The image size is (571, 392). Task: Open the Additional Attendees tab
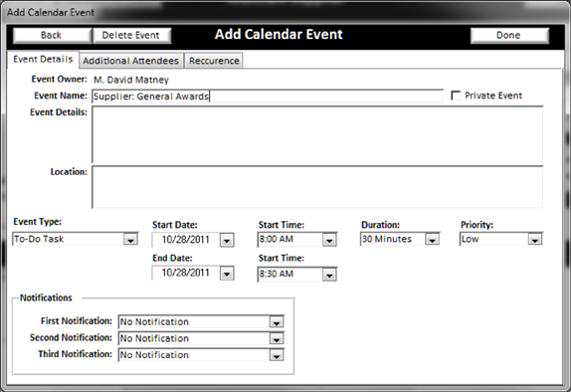click(131, 61)
